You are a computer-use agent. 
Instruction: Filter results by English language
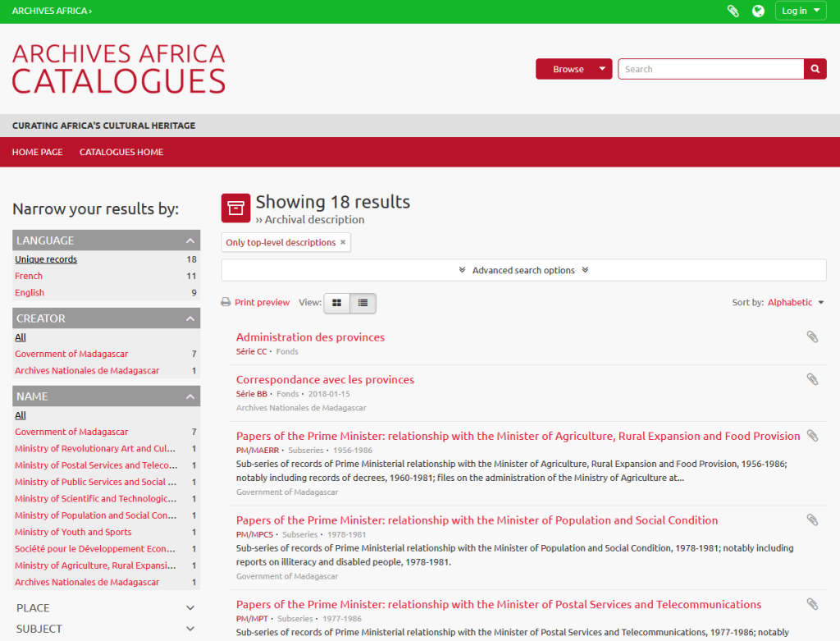point(30,293)
